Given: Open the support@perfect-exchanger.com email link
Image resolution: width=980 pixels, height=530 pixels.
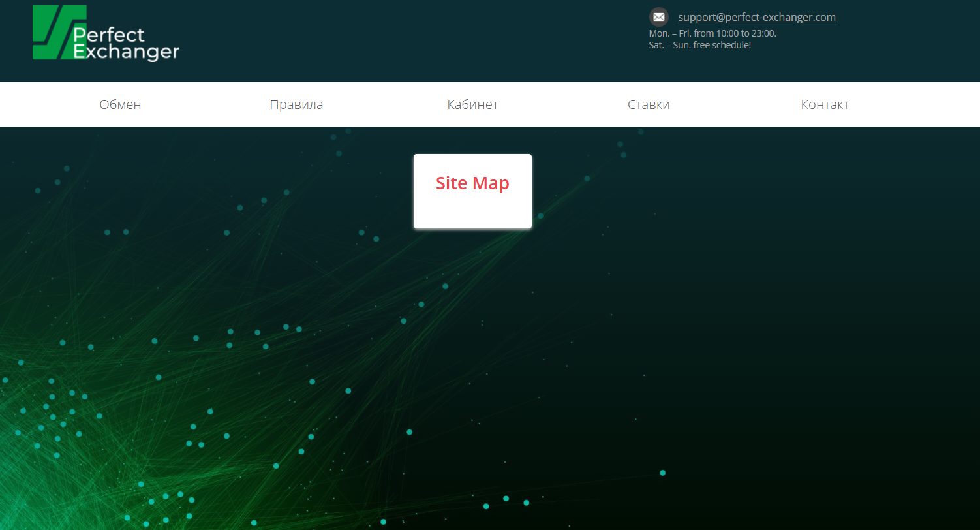Looking at the screenshot, I should 757,17.
